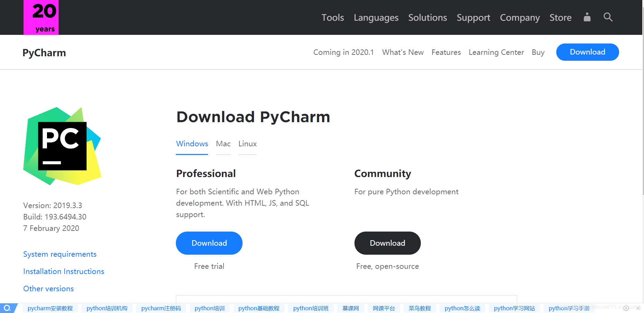Click the Community heading

coord(383,174)
